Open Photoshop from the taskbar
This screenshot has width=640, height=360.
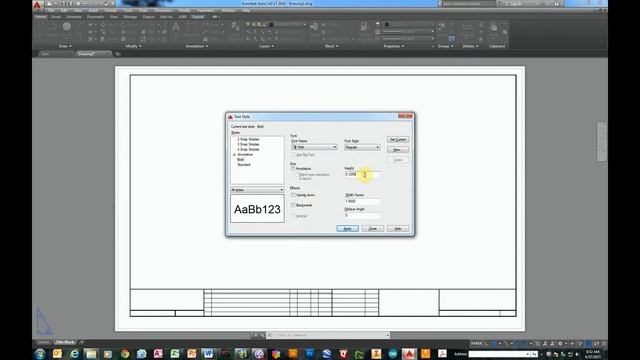(310, 354)
